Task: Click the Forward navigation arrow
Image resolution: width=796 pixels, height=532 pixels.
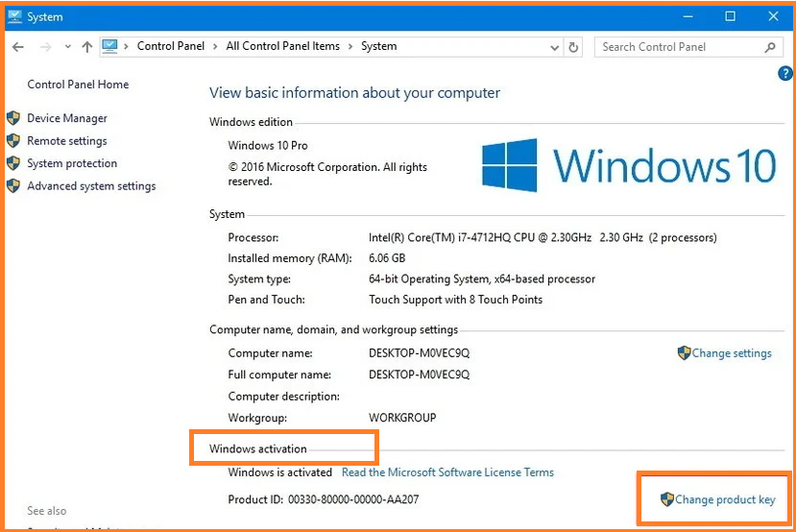Action: (46, 47)
